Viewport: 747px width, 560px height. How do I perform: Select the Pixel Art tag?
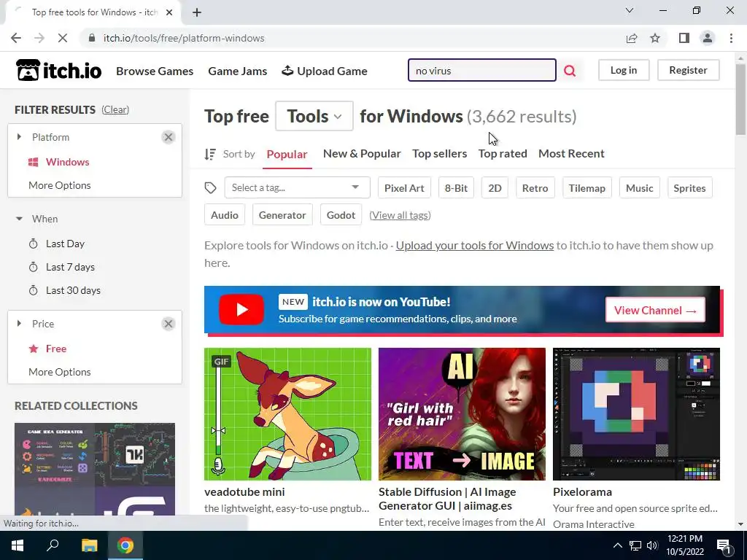pos(404,188)
